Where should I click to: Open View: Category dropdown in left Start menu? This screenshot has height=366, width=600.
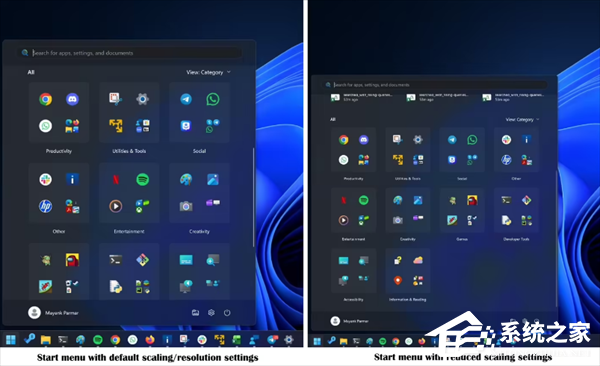pyautogui.click(x=209, y=72)
